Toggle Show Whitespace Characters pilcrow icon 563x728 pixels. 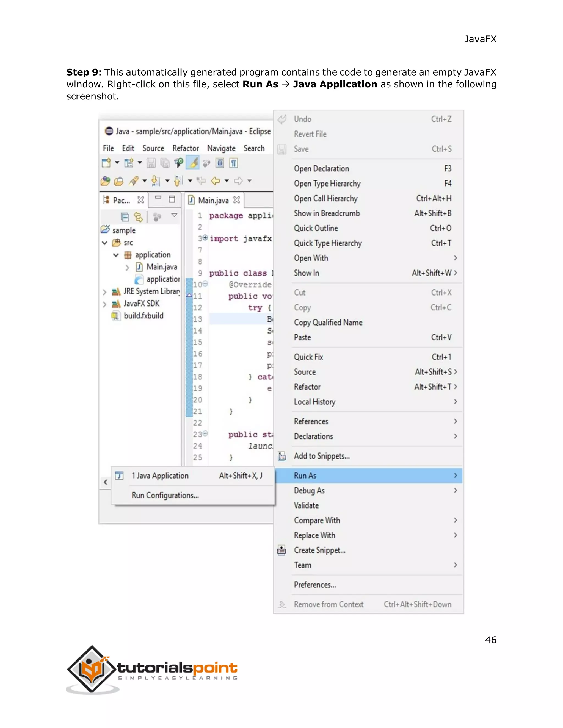[x=234, y=163]
